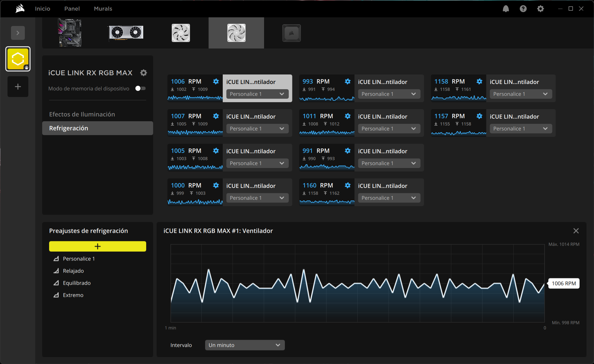Image resolution: width=594 pixels, height=364 pixels.
Task: Click the 1158 RPM fan mini graph
Action: click(x=459, y=98)
